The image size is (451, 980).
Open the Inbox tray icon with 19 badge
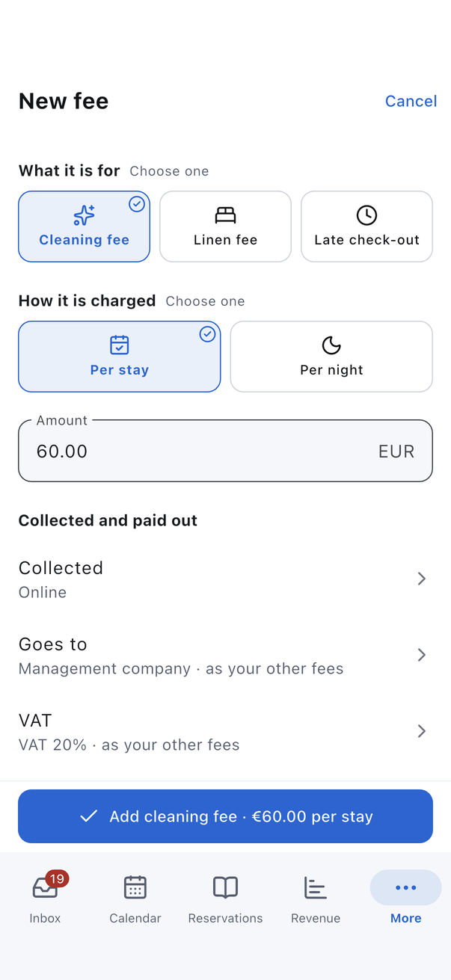45,887
